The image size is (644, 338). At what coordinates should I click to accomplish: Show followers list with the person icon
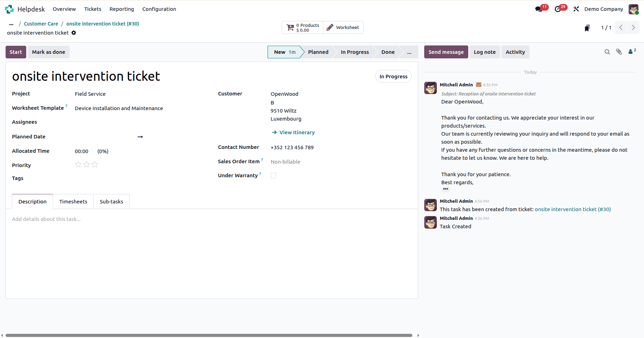631,51
